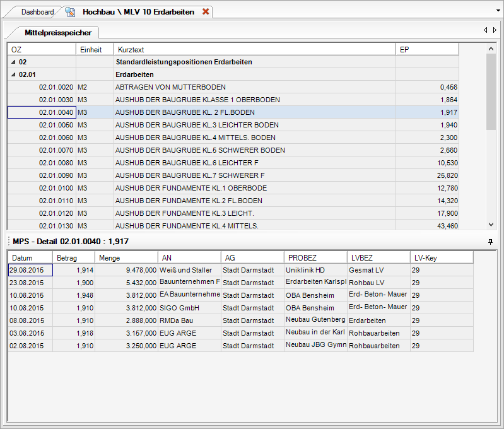Select the date cell 29.08.2015

[x=30, y=270]
